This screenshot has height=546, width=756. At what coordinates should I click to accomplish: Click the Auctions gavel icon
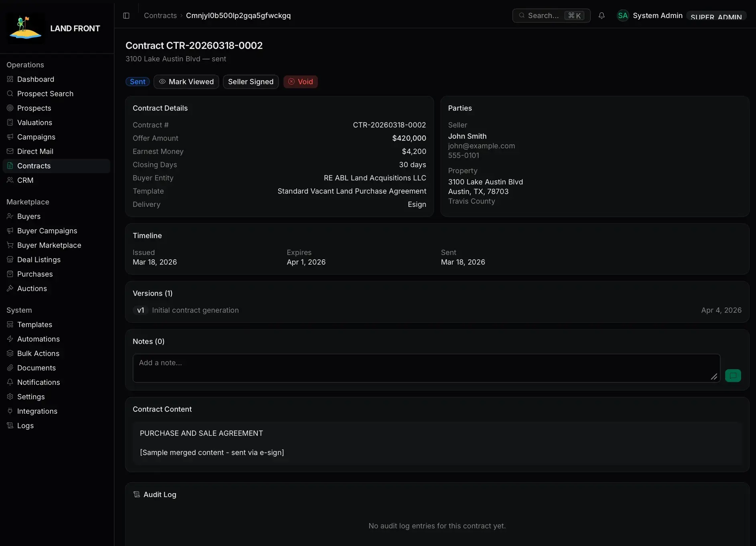pyautogui.click(x=10, y=289)
